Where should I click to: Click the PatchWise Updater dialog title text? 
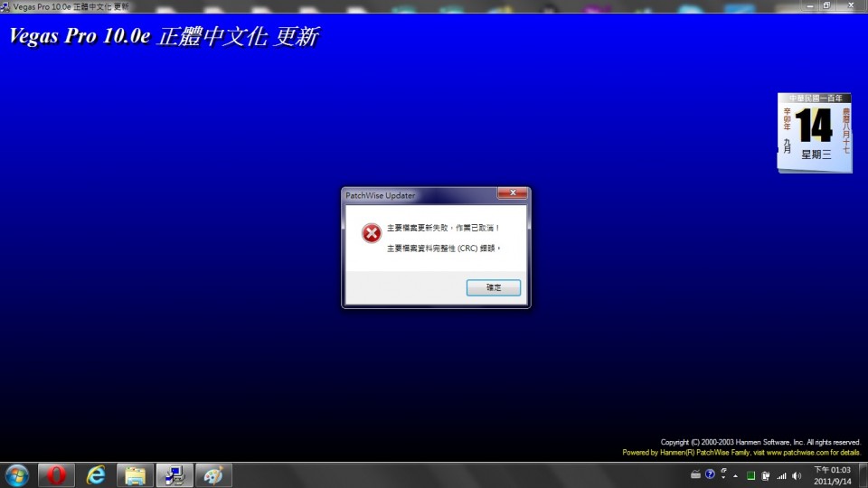[380, 195]
